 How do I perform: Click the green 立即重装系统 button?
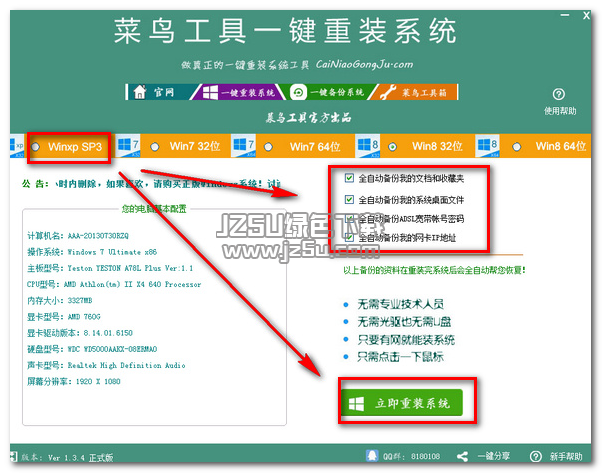[402, 403]
